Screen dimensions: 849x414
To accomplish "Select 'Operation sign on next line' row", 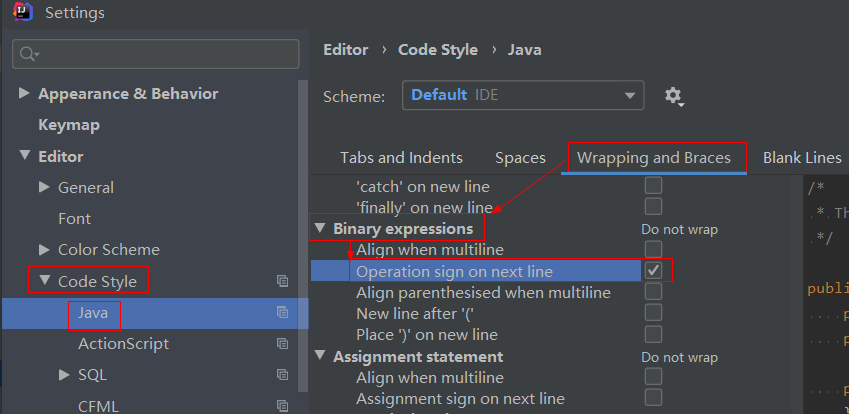I will pyautogui.click(x=454, y=271).
